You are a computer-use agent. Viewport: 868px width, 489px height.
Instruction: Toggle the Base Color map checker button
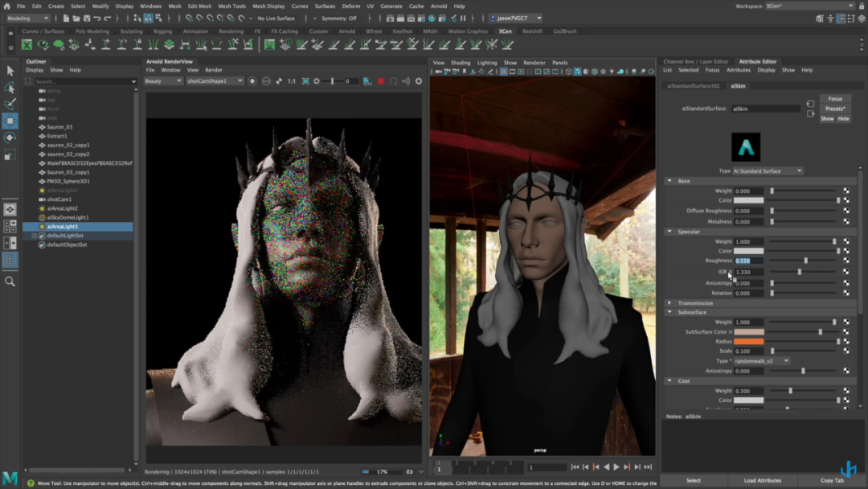[x=846, y=200]
